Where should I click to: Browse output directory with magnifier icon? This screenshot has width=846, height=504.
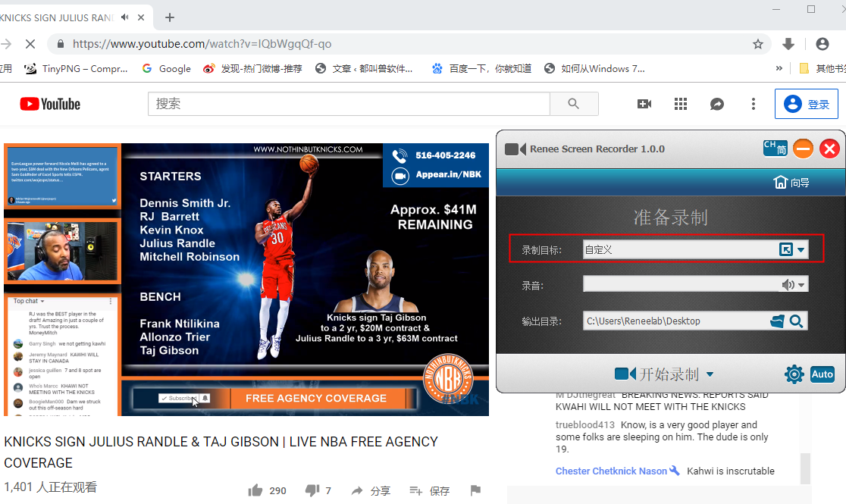click(797, 321)
